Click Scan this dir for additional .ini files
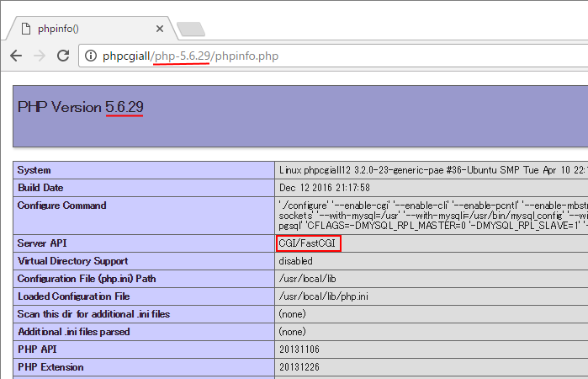The image size is (588, 379). [93, 314]
